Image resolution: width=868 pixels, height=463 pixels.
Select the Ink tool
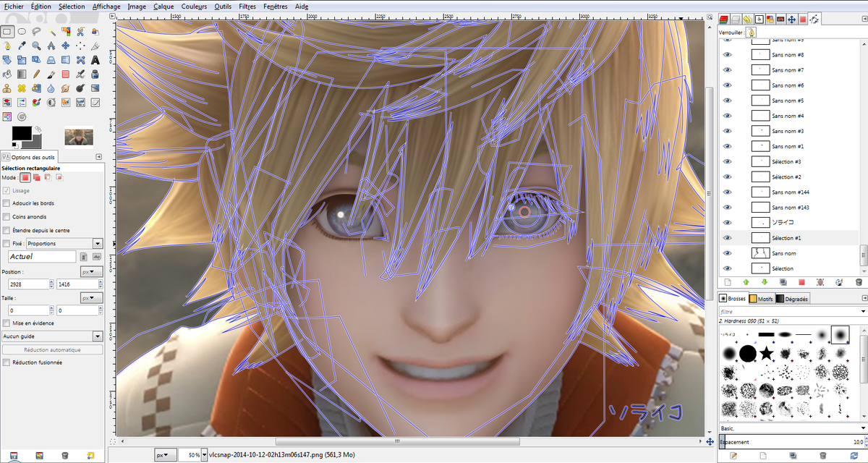click(95, 75)
